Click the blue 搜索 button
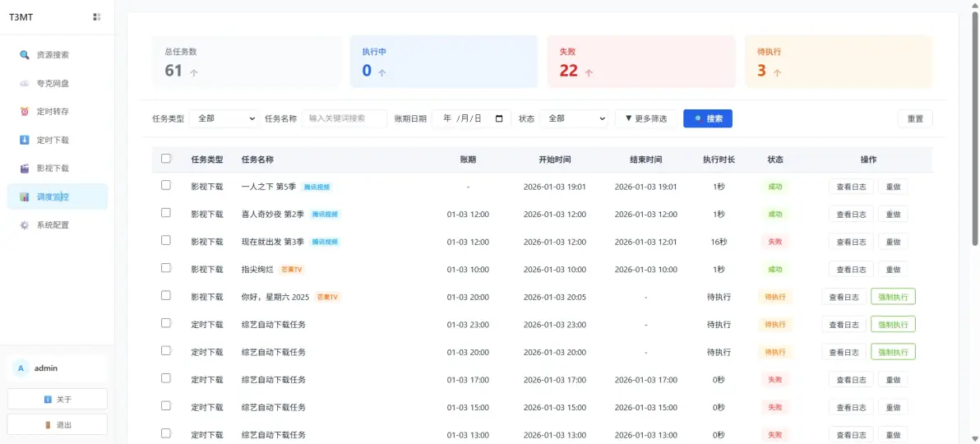The width and height of the screenshot is (980, 444). [x=707, y=118]
